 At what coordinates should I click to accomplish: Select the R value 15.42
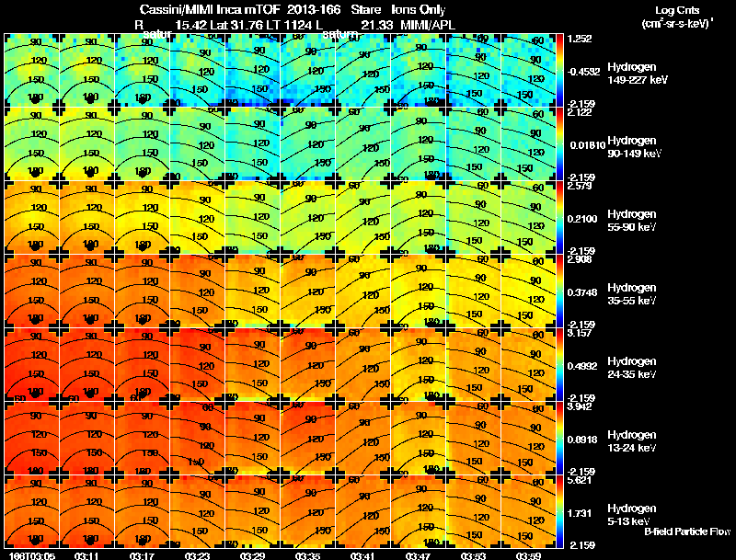click(x=190, y=25)
